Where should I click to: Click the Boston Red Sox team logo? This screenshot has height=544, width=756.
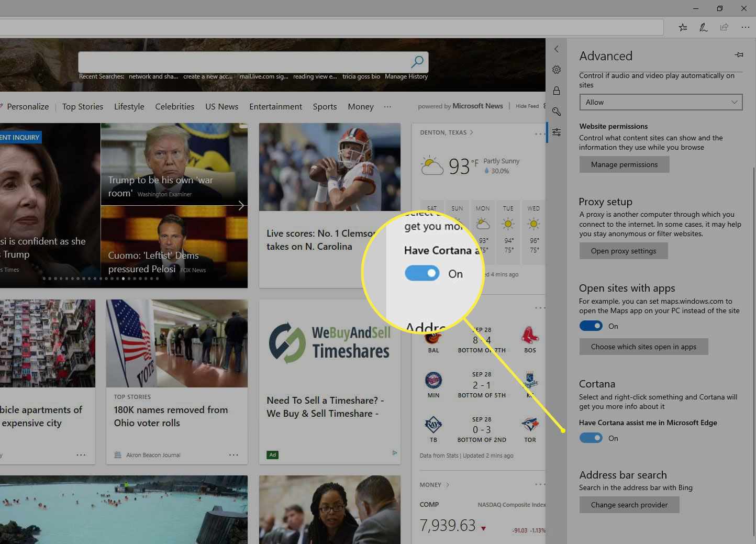[x=530, y=335]
